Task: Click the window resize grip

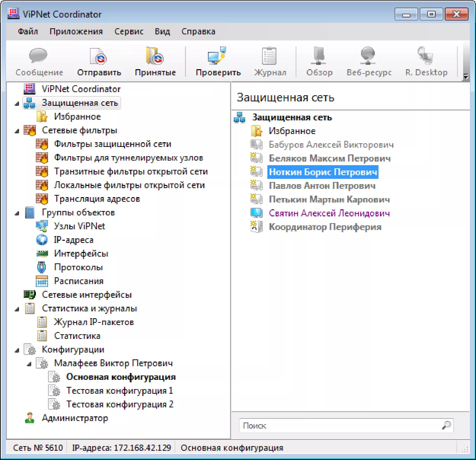Action: click(x=465, y=449)
